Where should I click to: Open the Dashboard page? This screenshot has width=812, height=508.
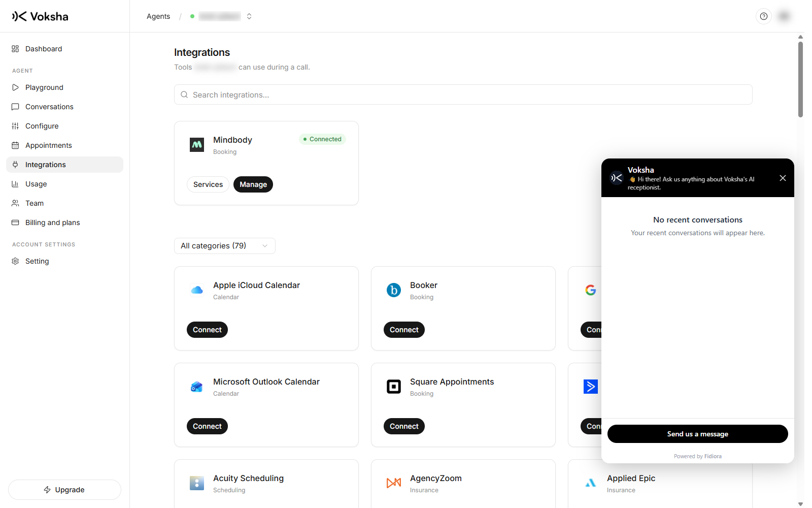(64, 49)
